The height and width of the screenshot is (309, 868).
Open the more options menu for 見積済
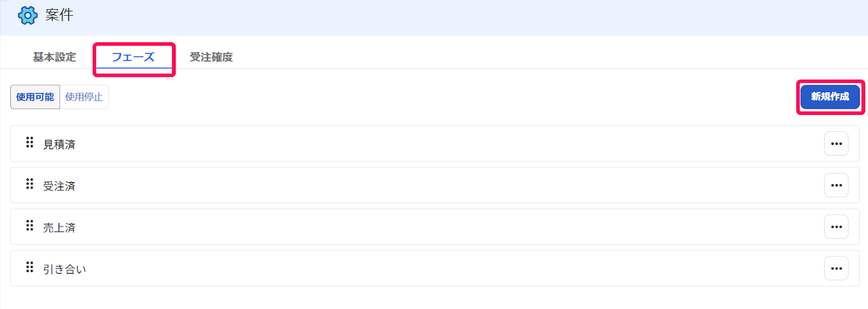tap(836, 144)
